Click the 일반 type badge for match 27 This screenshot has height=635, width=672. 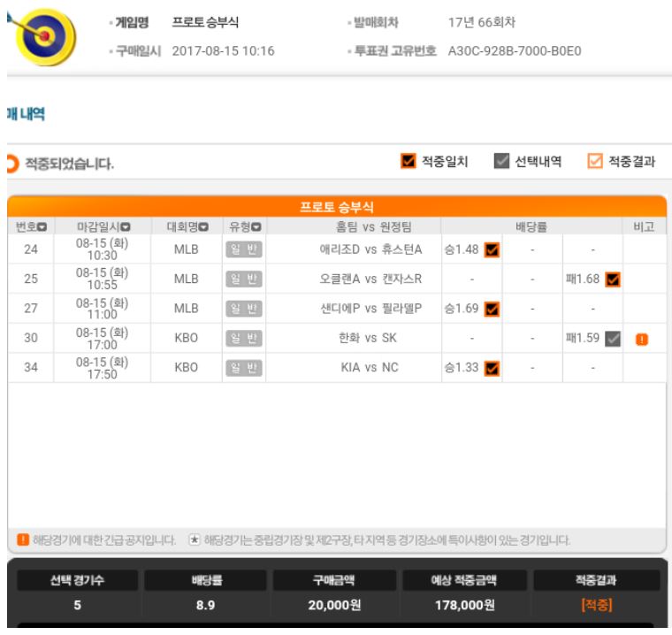point(244,309)
